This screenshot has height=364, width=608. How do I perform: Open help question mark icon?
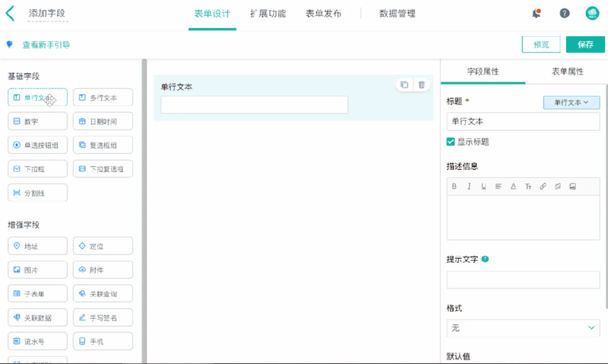[565, 13]
